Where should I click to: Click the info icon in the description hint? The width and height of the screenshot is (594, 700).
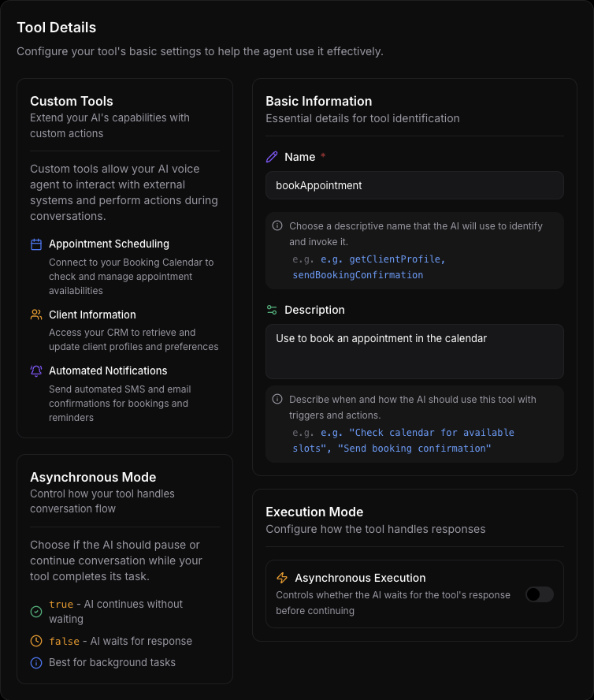tap(277, 399)
